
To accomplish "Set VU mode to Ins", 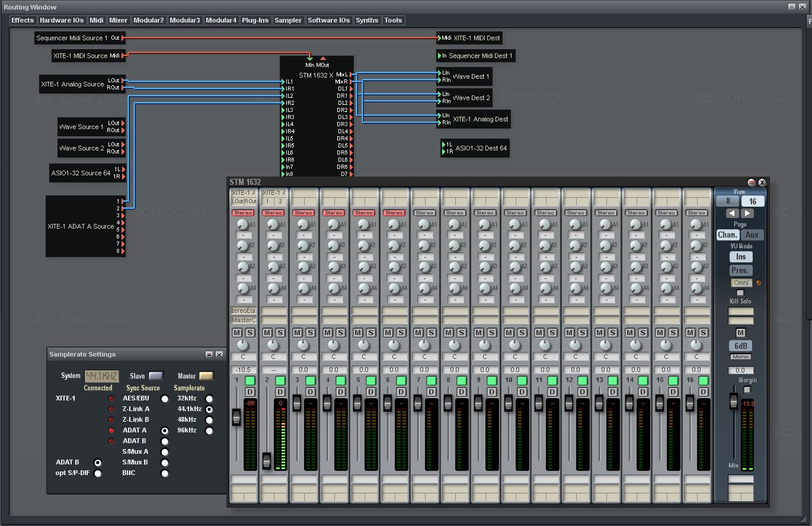I will coord(741,256).
